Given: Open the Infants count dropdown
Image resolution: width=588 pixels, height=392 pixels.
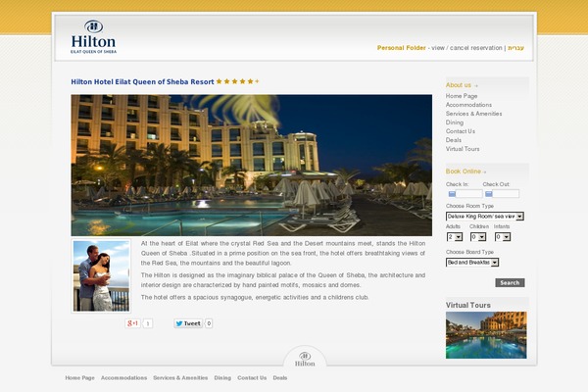Looking at the screenshot, I should 503,237.
